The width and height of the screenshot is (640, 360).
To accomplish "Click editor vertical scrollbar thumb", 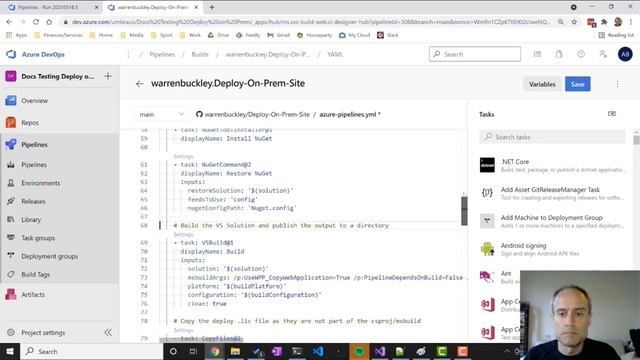I will [x=464, y=211].
